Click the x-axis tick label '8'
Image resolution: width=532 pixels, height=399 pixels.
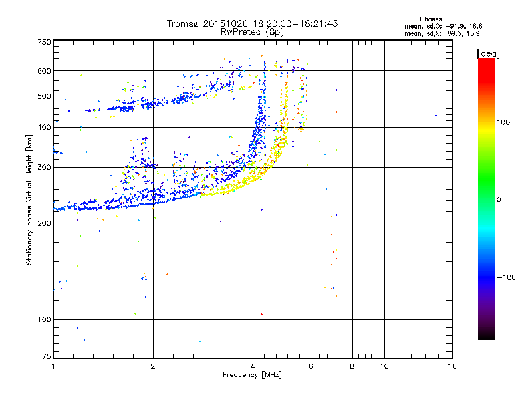[352, 366]
